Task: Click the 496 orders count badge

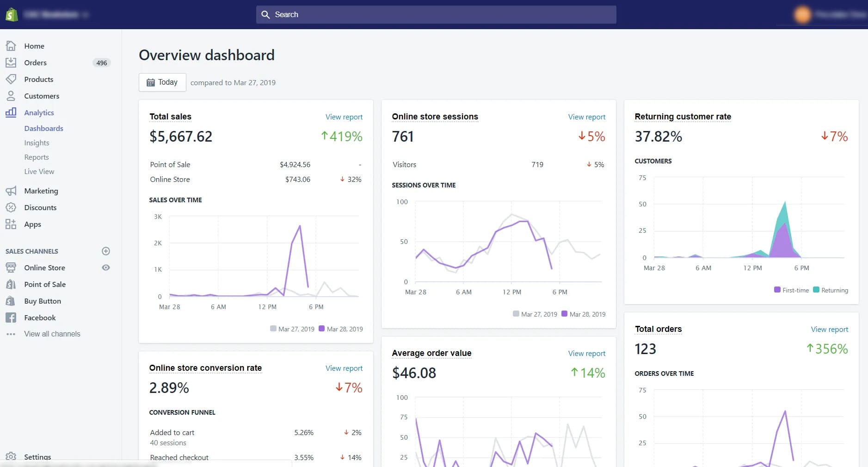Action: [102, 63]
